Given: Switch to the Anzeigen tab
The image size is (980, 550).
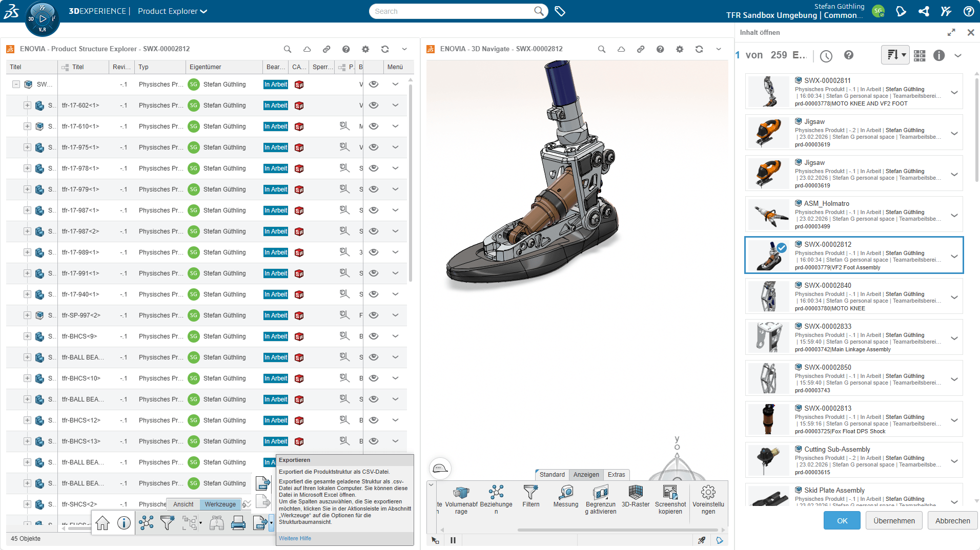Looking at the screenshot, I should coord(586,475).
